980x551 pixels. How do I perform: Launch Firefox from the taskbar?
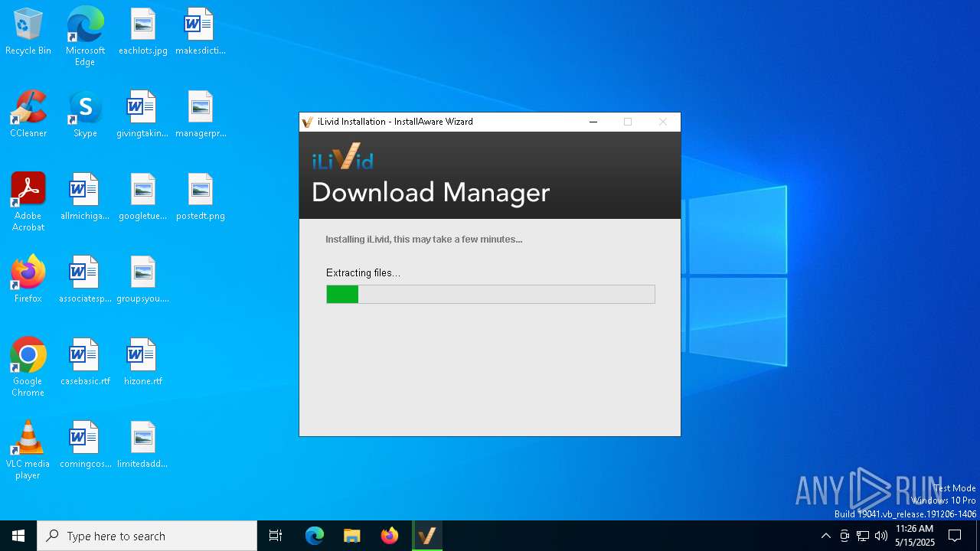tap(390, 536)
